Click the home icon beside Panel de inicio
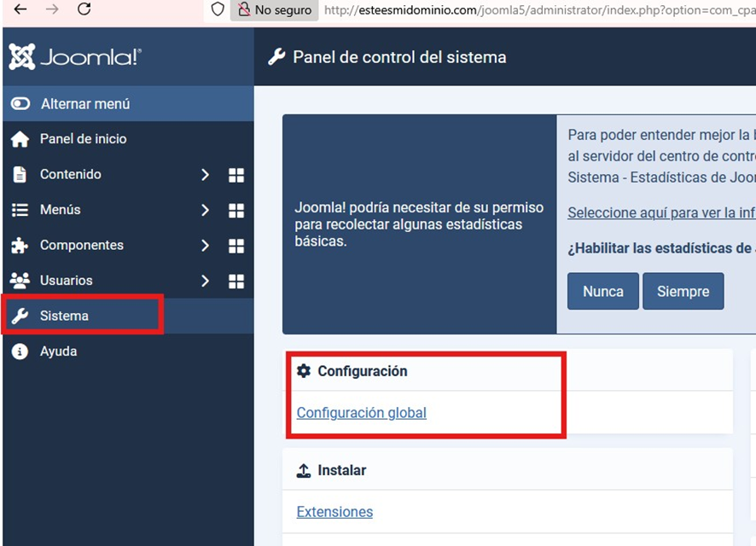Image resolution: width=756 pixels, height=546 pixels. point(20,139)
